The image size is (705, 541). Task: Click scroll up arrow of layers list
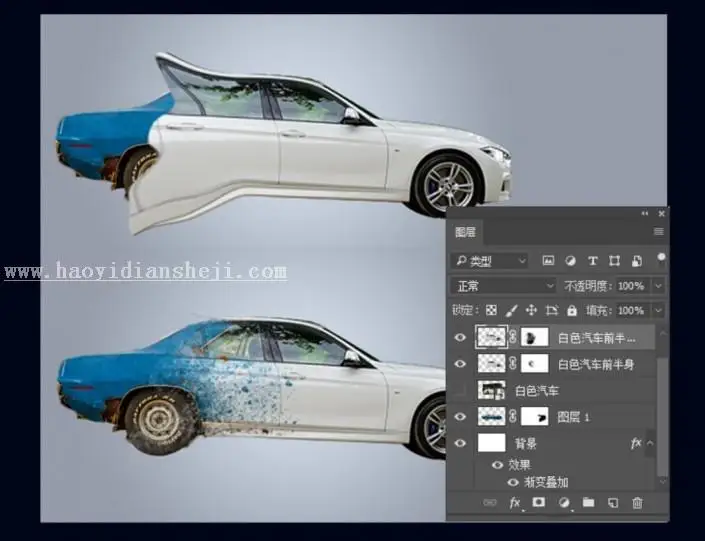click(662, 333)
